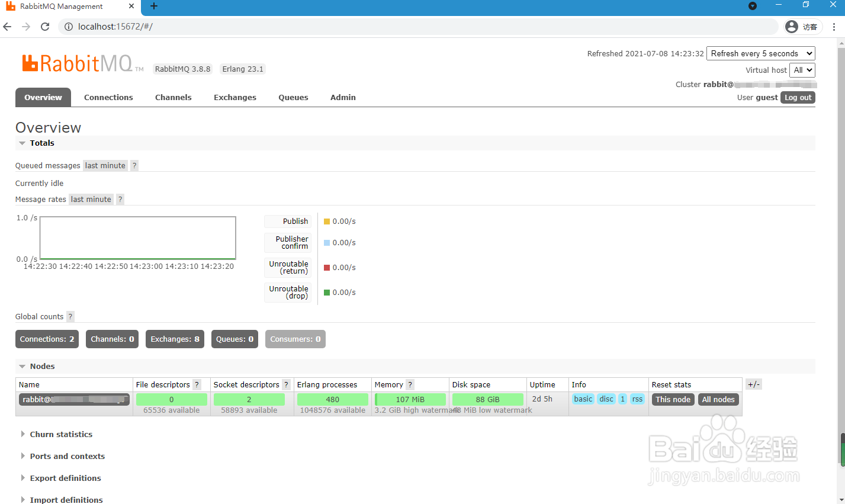Log out of guest account
Viewport: 845px width, 504px height.
798,98
